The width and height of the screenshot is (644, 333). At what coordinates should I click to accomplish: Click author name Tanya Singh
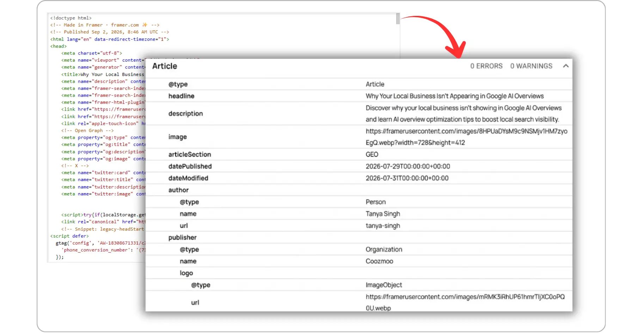tap(383, 214)
